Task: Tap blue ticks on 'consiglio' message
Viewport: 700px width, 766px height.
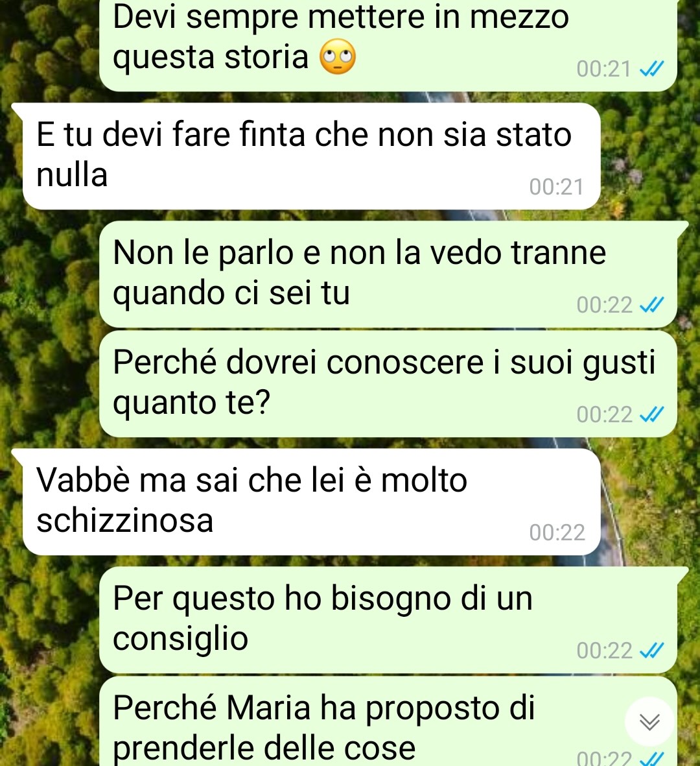Action: point(651,650)
